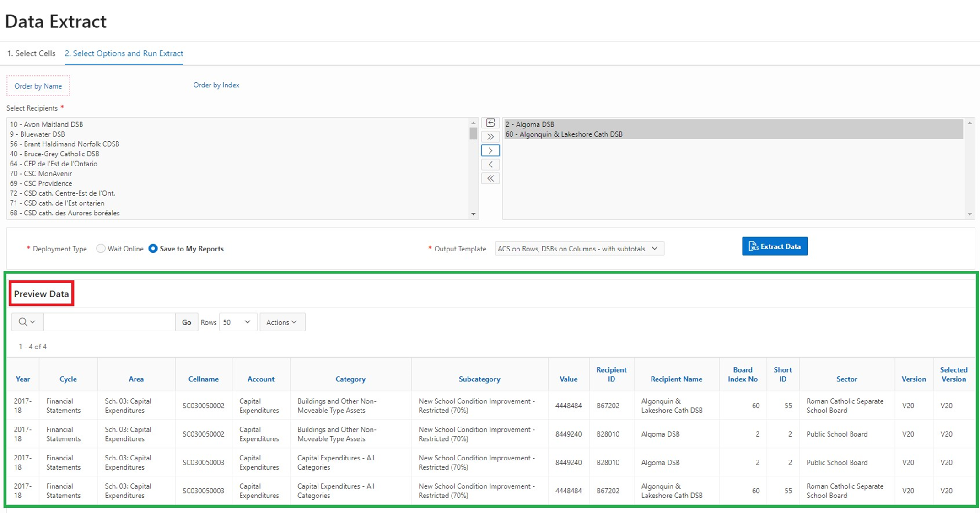The height and width of the screenshot is (513, 980).
Task: Click the move-left single arrow icon
Action: tap(491, 165)
